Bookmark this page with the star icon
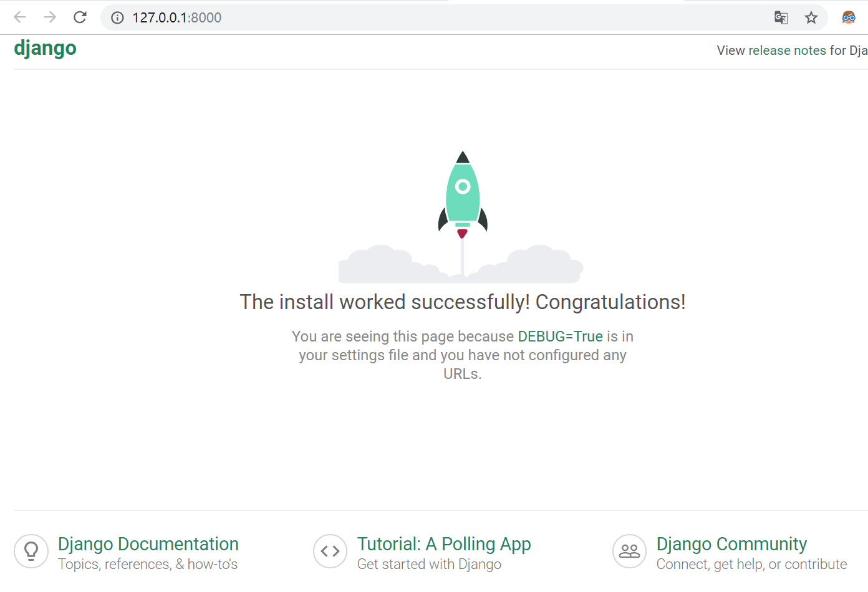This screenshot has width=868, height=592. (811, 17)
